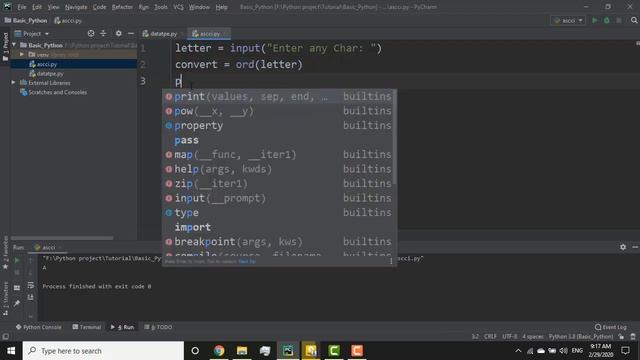Click the Python interpreter status widget
Image resolution: width=640 pixels, height=360 pixels.
click(580, 337)
